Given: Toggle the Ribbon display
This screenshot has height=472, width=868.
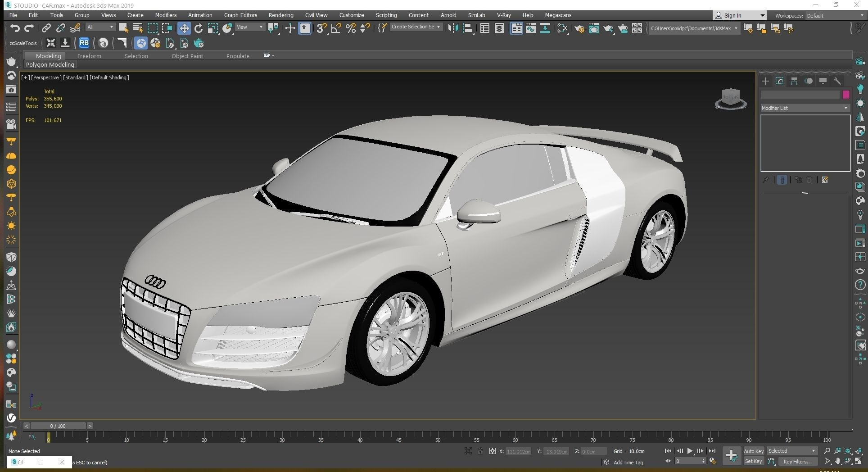Looking at the screenshot, I should [x=516, y=28].
